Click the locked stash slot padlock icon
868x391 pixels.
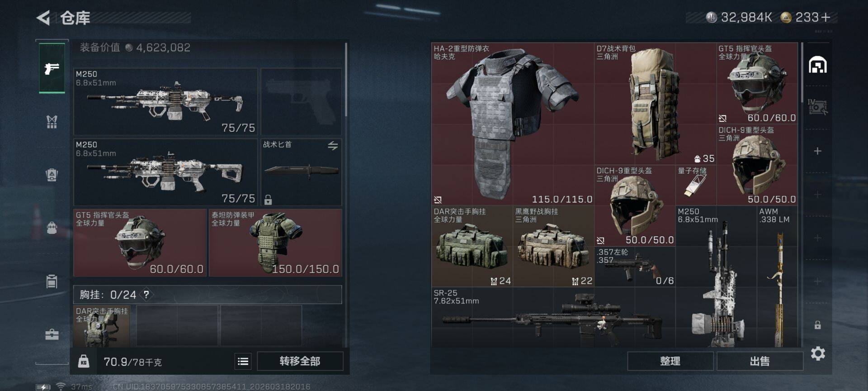[x=817, y=325]
